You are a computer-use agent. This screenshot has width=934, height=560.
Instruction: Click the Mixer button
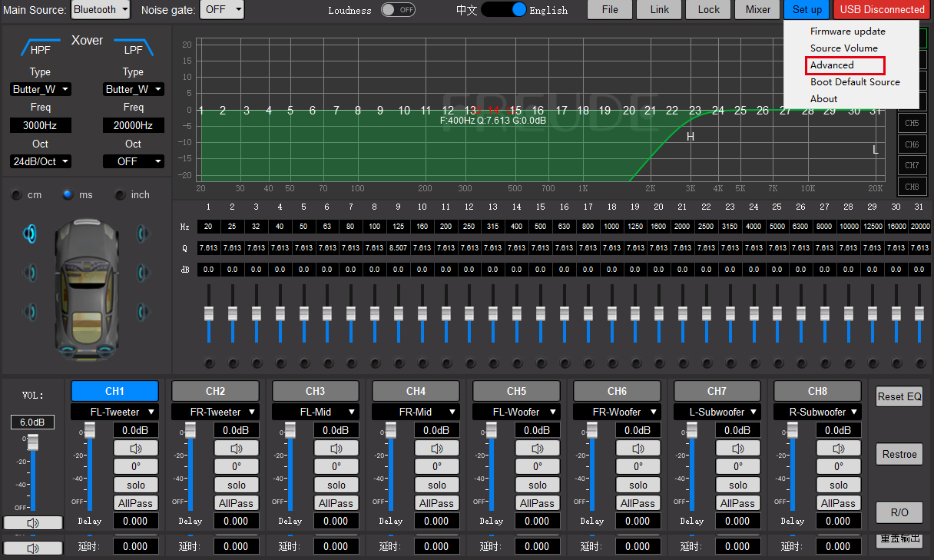point(757,10)
